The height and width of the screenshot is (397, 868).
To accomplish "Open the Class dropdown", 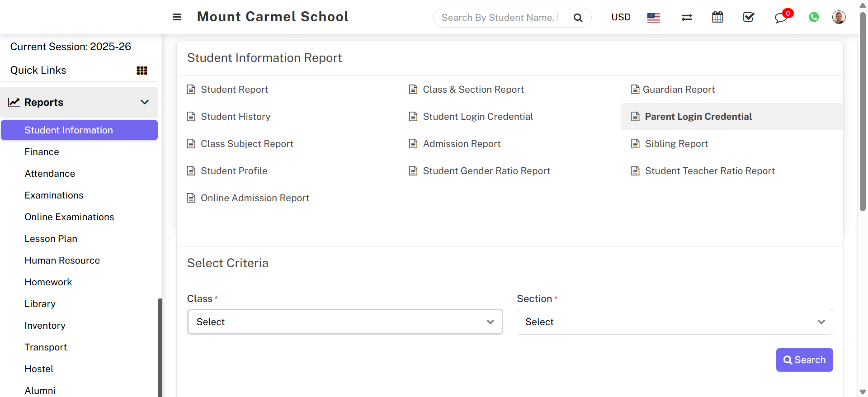I will click(345, 322).
